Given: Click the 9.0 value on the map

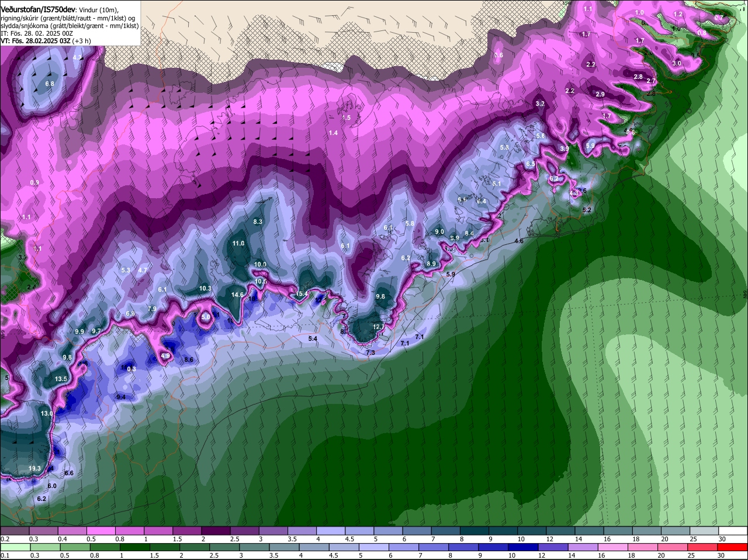Looking at the screenshot, I should (x=439, y=231).
